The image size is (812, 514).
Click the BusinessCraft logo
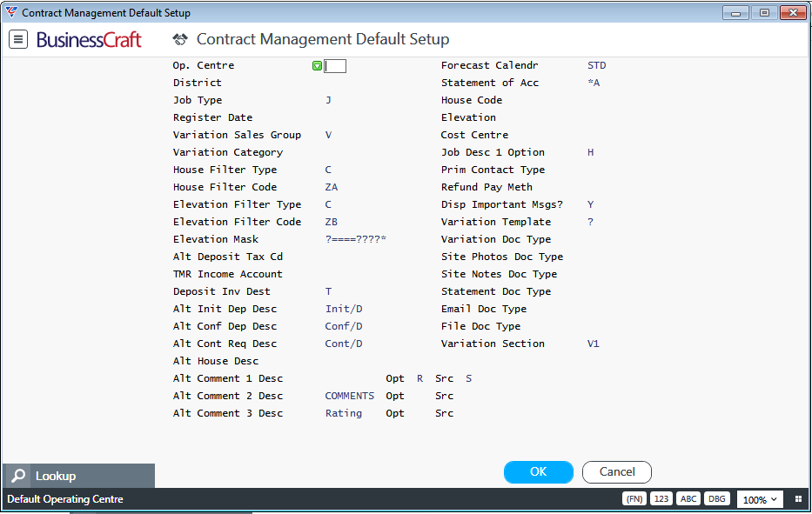[89, 39]
